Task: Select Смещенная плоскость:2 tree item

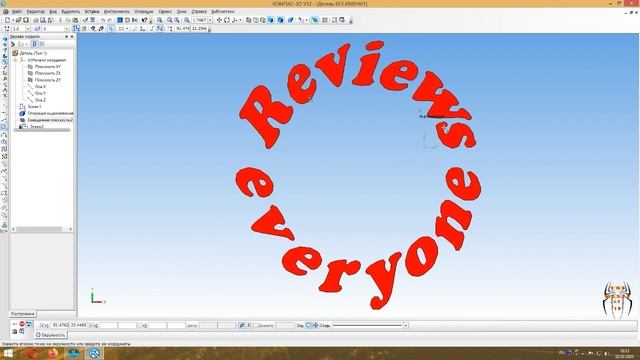Action: coord(50,120)
